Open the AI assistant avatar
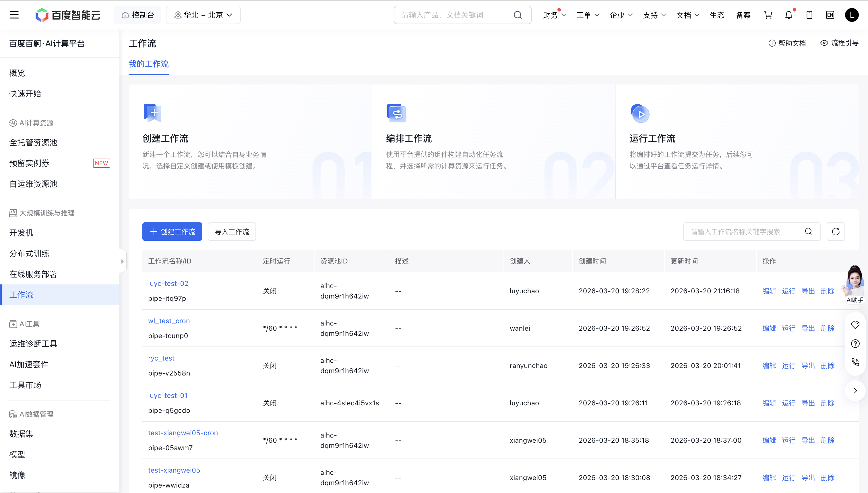Screen dimensions: 868x493 tap(855, 283)
